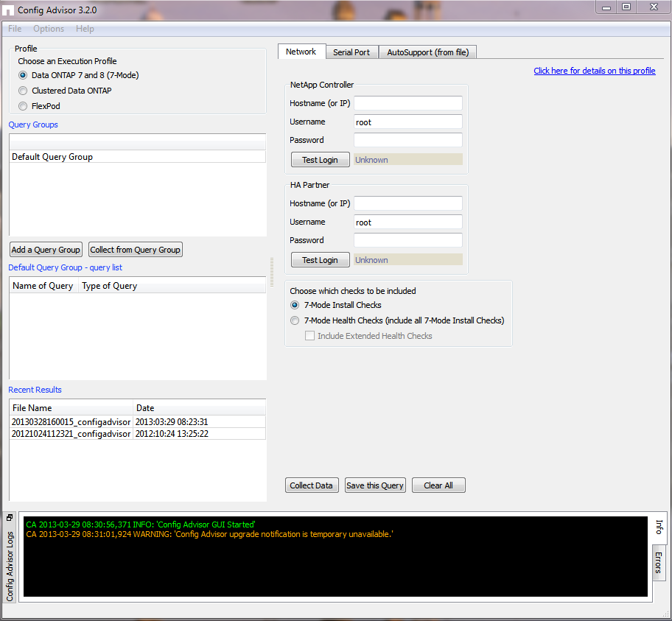Click Test Login for HA Partner
672x621 pixels.
pos(320,260)
